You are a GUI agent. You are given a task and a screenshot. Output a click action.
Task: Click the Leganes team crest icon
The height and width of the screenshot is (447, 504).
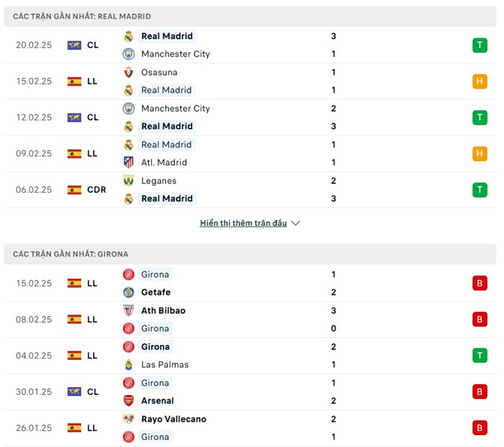(x=129, y=181)
